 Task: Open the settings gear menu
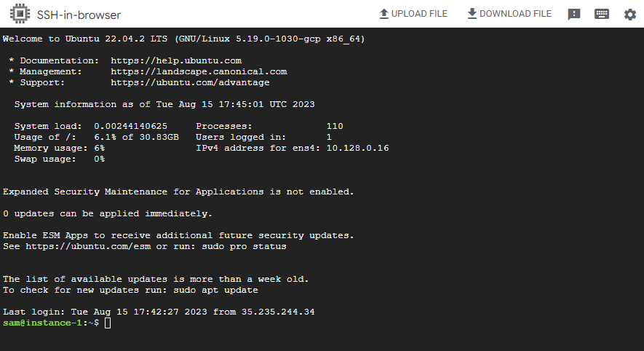[629, 15]
